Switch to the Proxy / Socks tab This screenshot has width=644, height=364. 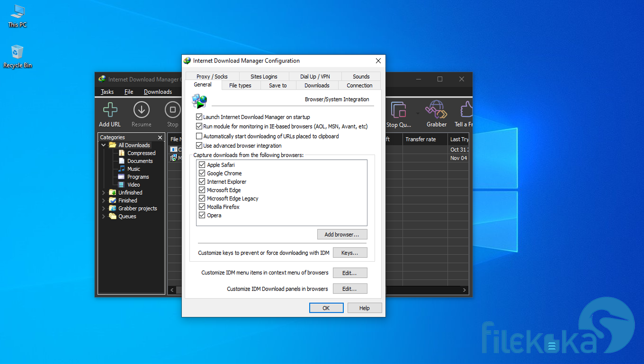pos(212,76)
